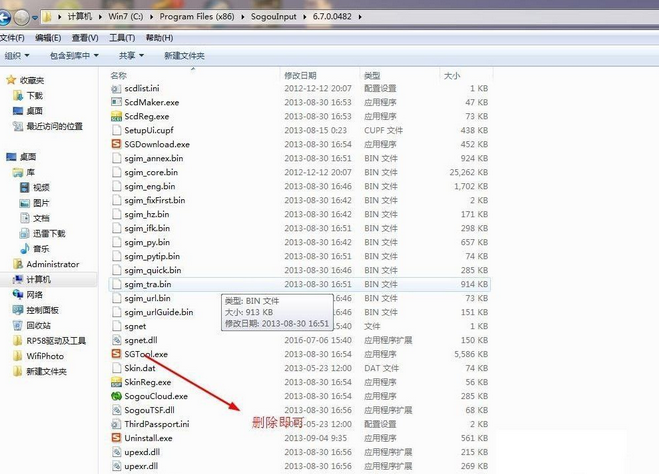The width and height of the screenshot is (659, 474).
Task: Open the 工具(T) menu
Action: (x=122, y=38)
